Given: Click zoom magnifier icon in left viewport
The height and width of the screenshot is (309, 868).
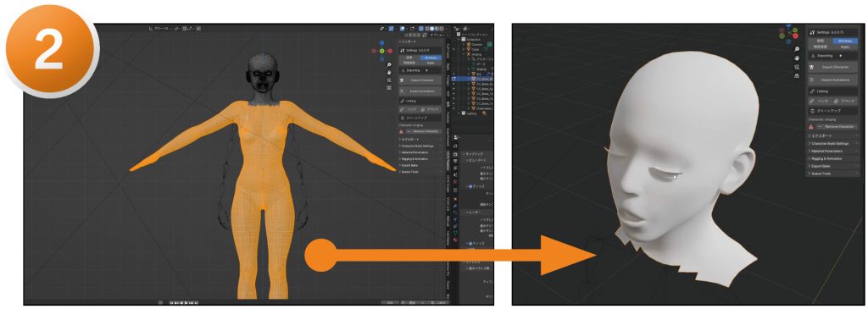Looking at the screenshot, I should click(389, 64).
